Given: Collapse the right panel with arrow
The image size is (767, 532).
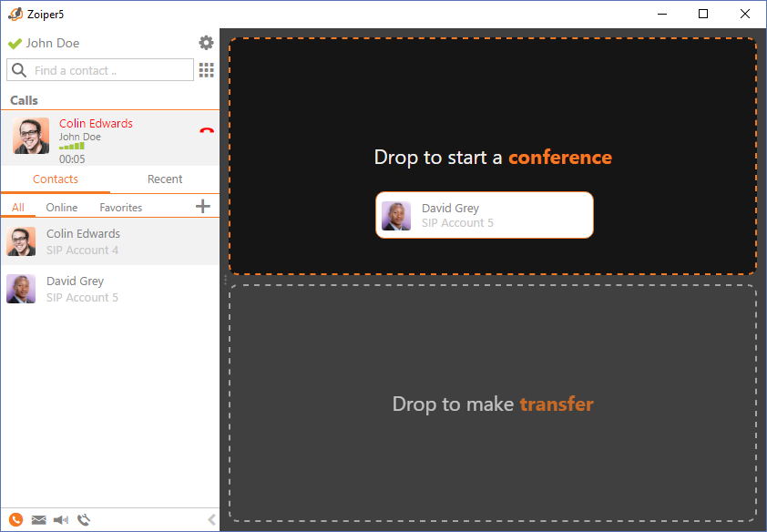Looking at the screenshot, I should coord(211,520).
